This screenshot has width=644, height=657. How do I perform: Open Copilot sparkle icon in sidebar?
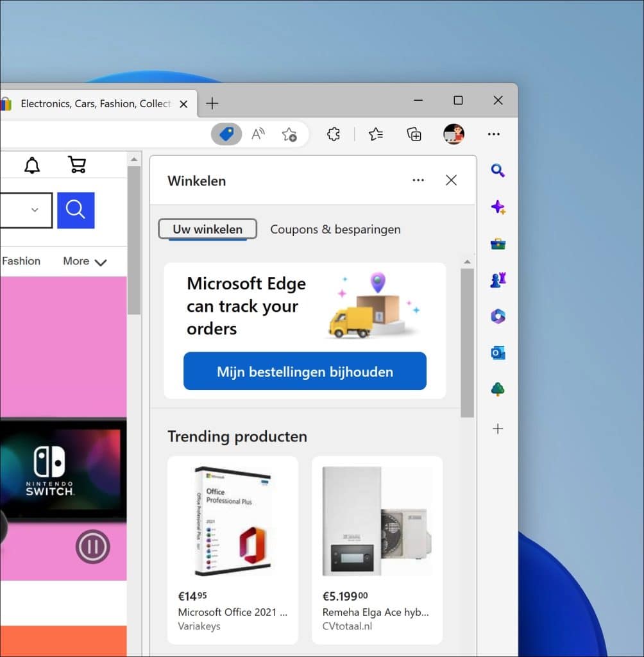498,207
